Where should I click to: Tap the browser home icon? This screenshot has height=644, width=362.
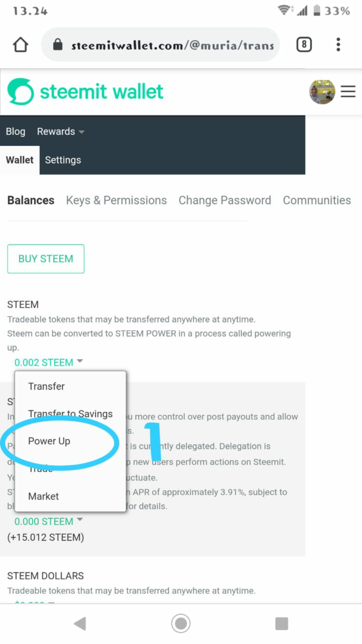20,45
